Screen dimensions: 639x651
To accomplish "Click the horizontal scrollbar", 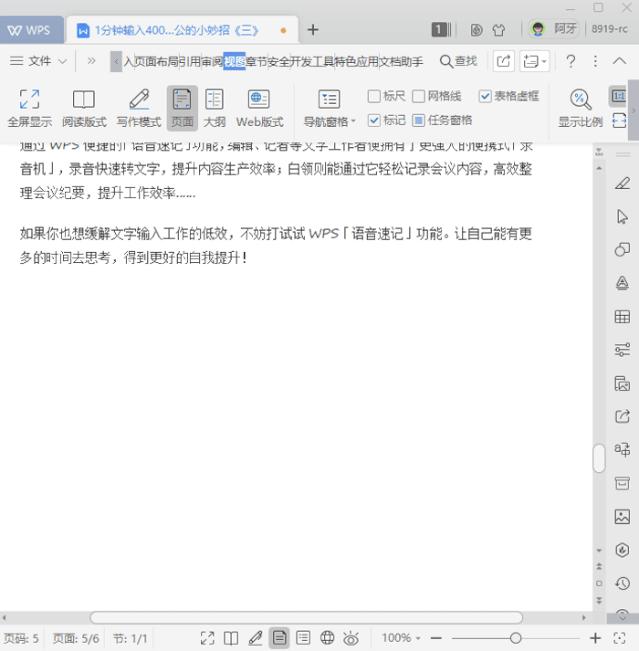I will click(x=306, y=618).
